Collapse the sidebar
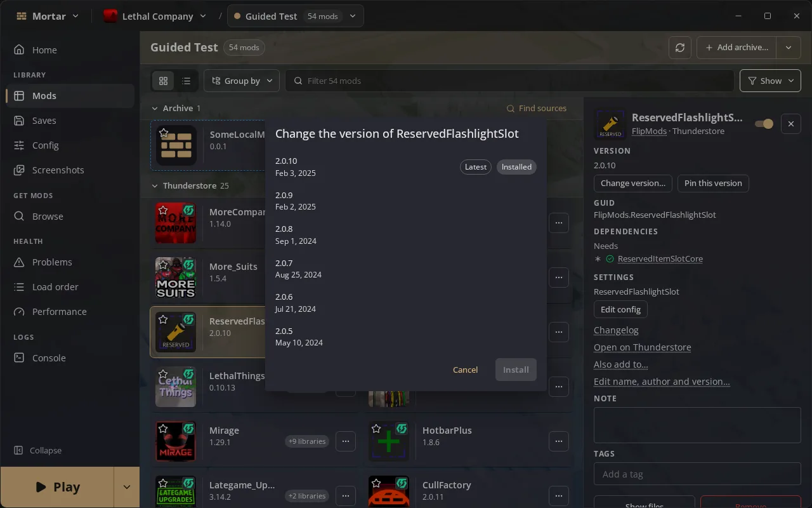The height and width of the screenshot is (508, 812). (x=38, y=450)
